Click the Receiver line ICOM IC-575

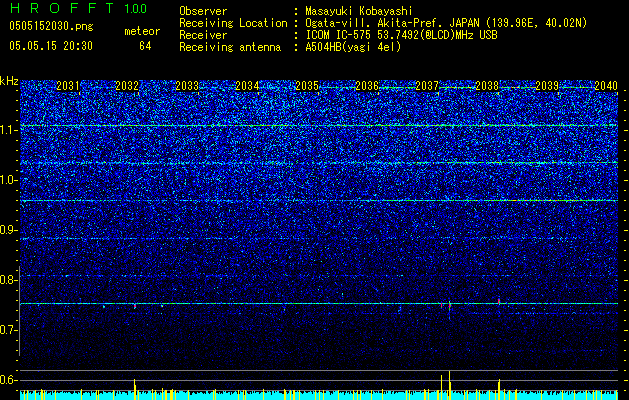click(x=401, y=35)
